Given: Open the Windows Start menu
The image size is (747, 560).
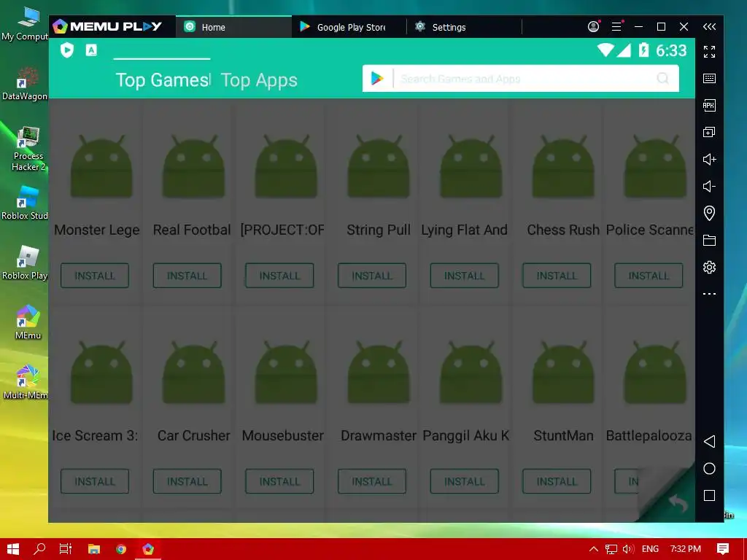Looking at the screenshot, I should pos(13,549).
